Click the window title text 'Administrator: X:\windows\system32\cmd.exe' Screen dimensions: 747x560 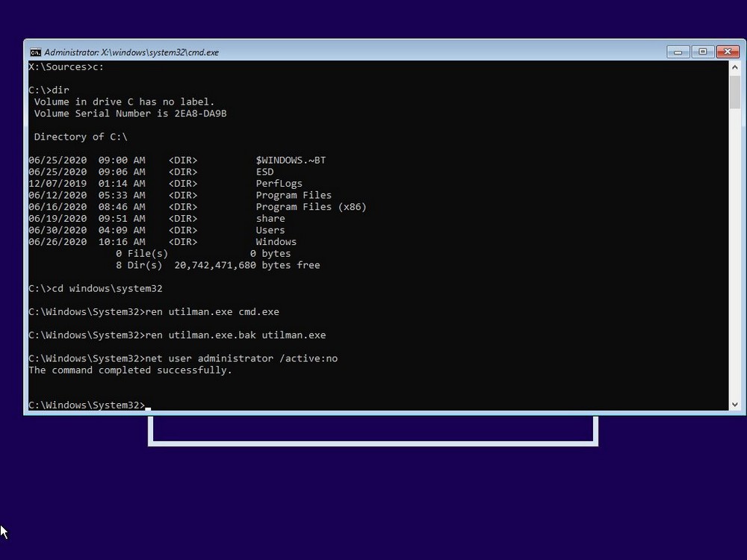tap(131, 52)
